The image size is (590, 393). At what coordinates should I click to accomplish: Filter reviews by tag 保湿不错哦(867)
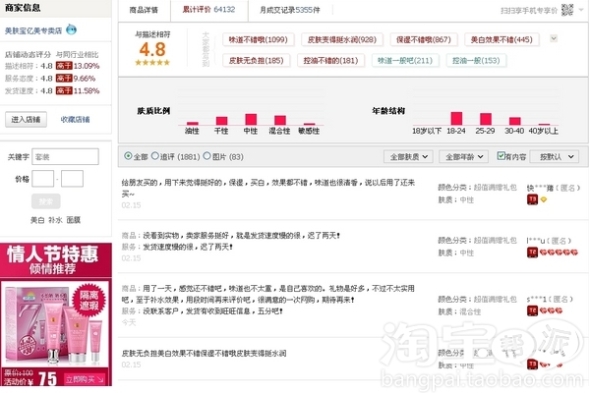click(423, 40)
